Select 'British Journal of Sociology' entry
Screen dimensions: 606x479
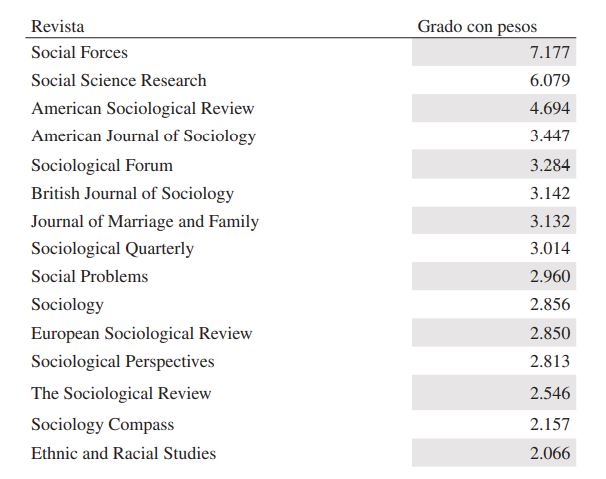coord(132,193)
